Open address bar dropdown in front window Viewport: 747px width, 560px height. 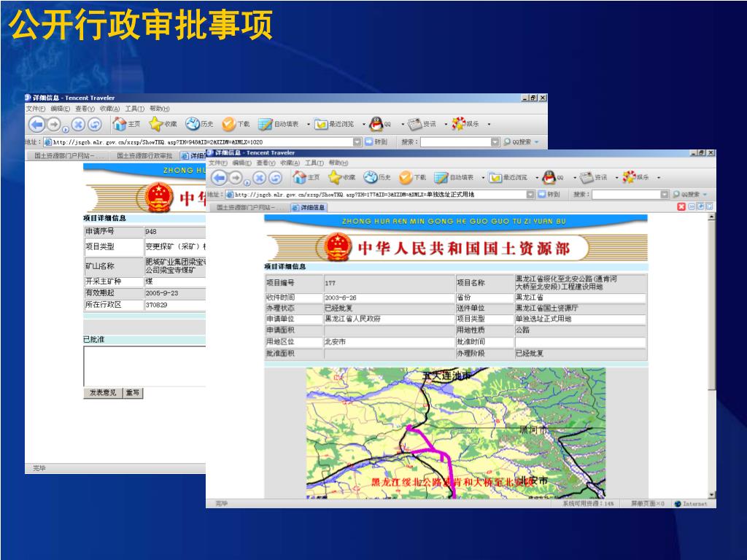pyautogui.click(x=530, y=194)
